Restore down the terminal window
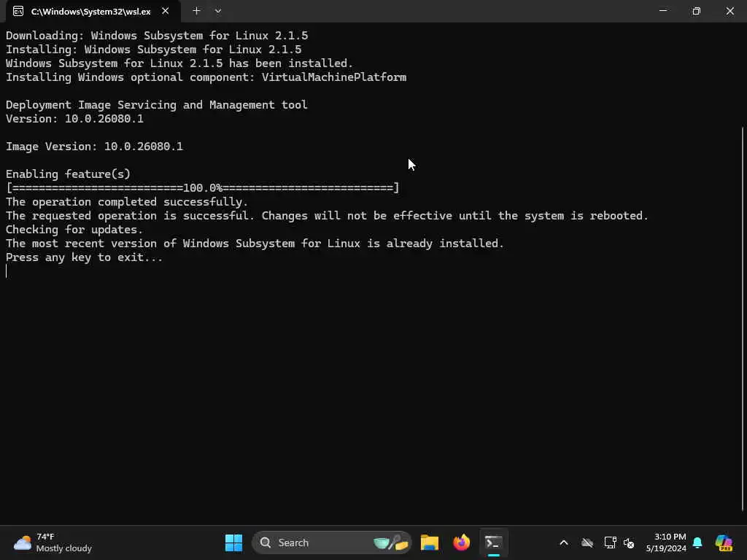 696,10
